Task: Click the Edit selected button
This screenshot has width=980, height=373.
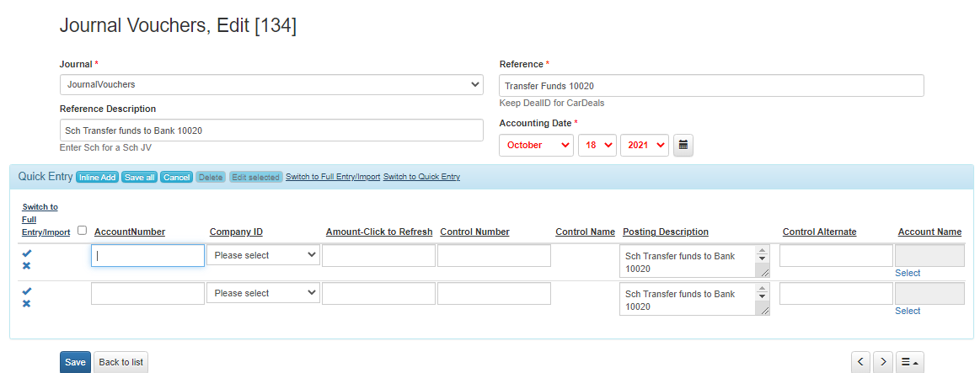Action: 255,178
